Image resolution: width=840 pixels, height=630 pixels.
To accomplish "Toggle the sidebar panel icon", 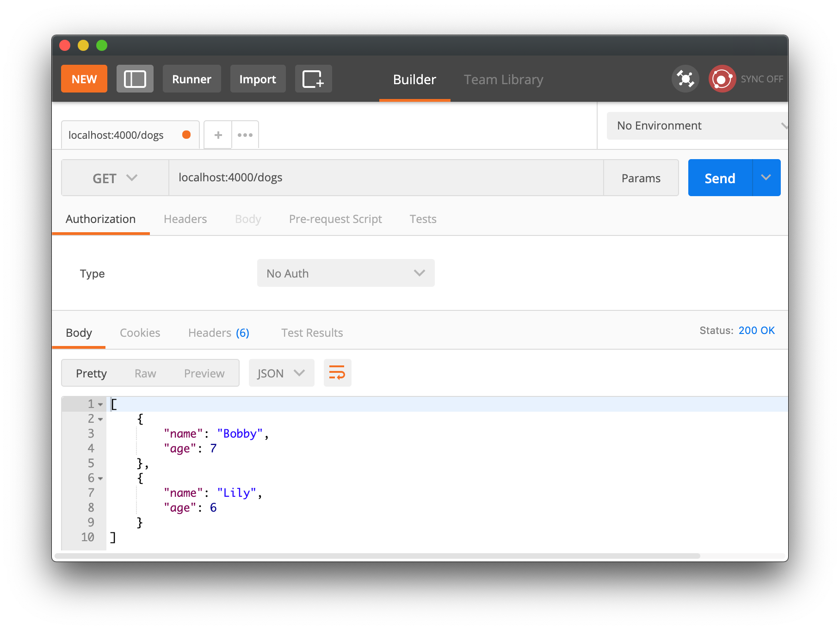I will 135,79.
